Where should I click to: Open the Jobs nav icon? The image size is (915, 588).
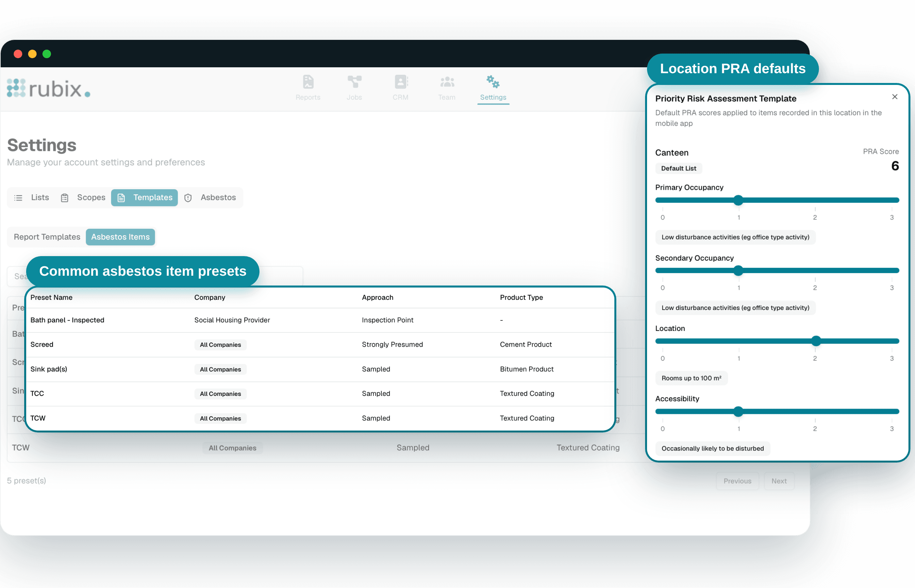(354, 82)
